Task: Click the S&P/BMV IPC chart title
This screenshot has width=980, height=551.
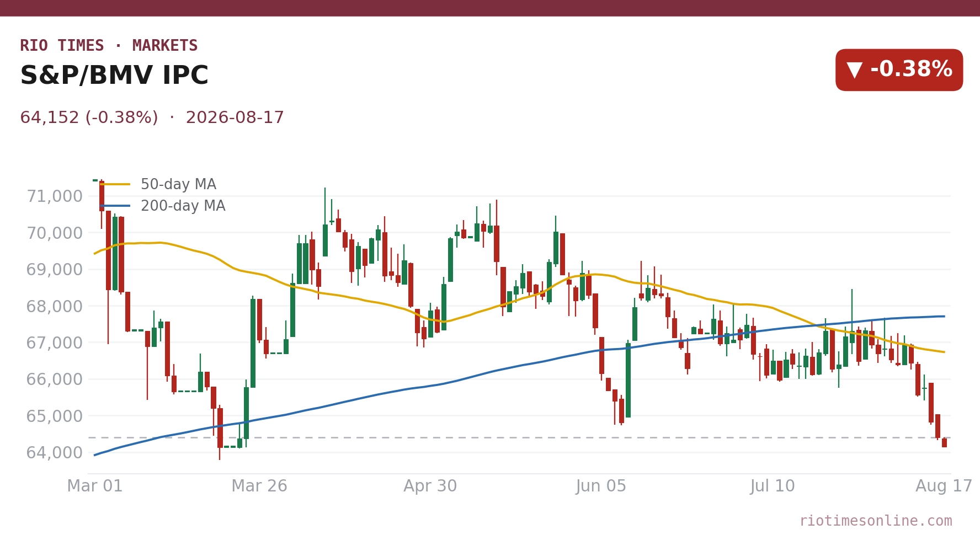Action: coord(114,76)
